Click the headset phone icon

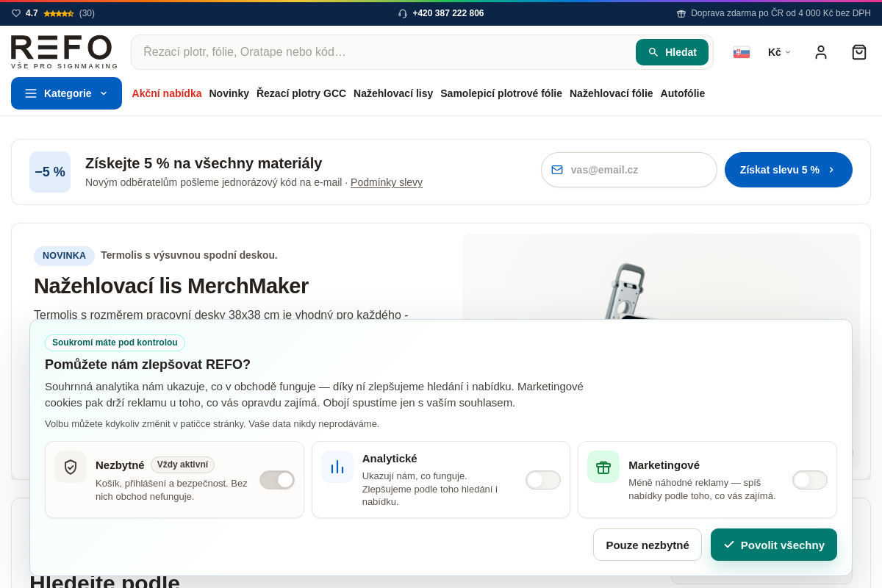pyautogui.click(x=403, y=13)
